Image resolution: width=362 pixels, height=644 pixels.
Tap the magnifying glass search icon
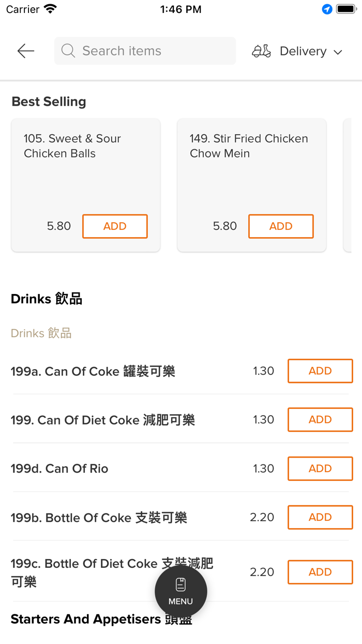click(68, 51)
